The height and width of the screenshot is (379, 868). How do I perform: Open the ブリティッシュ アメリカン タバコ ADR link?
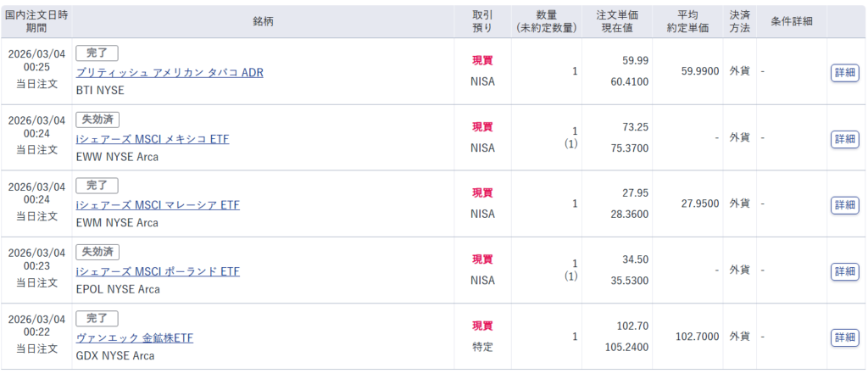pyautogui.click(x=170, y=73)
